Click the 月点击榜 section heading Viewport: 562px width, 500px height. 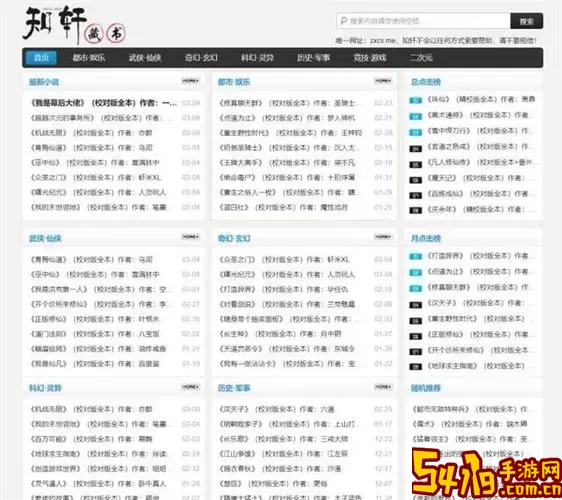tap(425, 238)
